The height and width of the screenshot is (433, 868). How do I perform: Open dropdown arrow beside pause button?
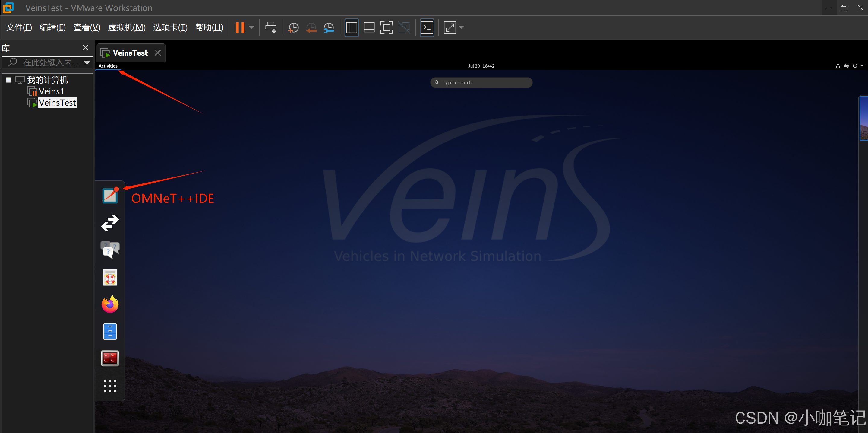tap(251, 28)
